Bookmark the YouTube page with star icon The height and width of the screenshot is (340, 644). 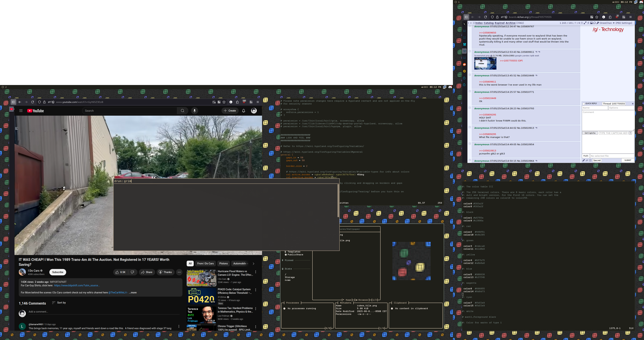tap(224, 102)
